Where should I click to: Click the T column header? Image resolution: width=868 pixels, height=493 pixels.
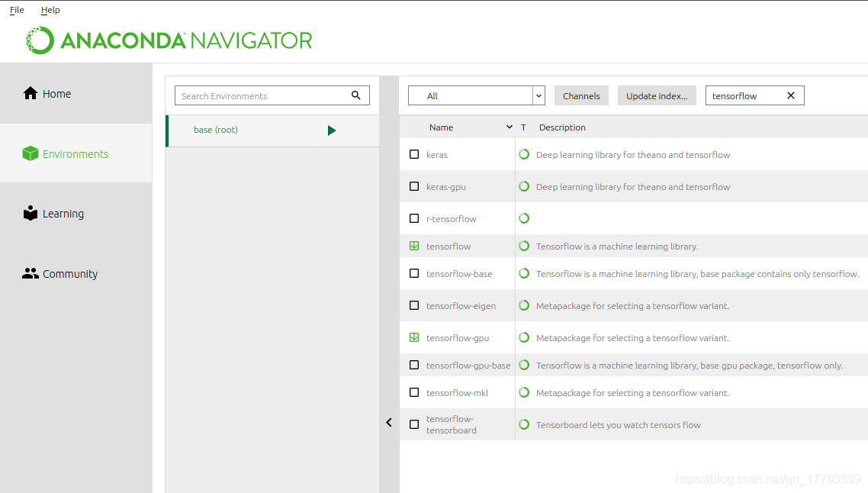pos(523,127)
